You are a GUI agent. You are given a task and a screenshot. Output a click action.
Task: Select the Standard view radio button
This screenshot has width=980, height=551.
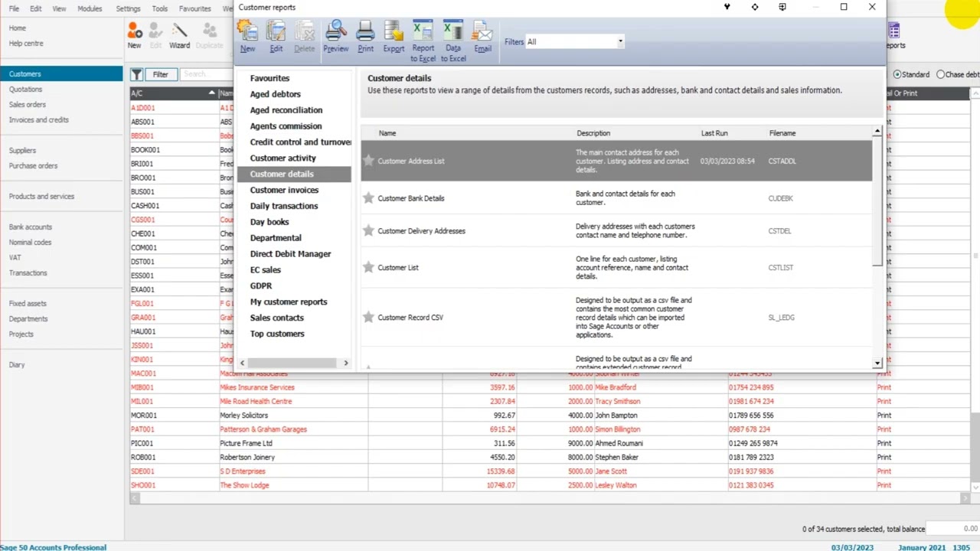click(897, 74)
